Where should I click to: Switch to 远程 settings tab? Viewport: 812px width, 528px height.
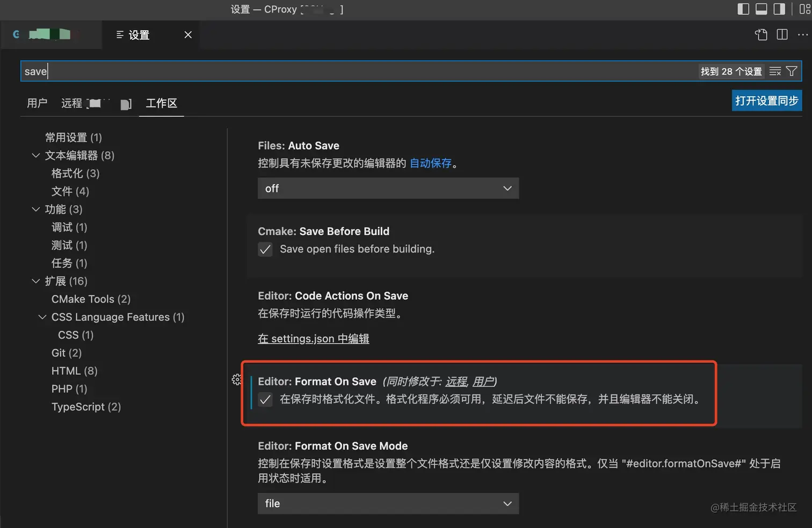pos(96,103)
